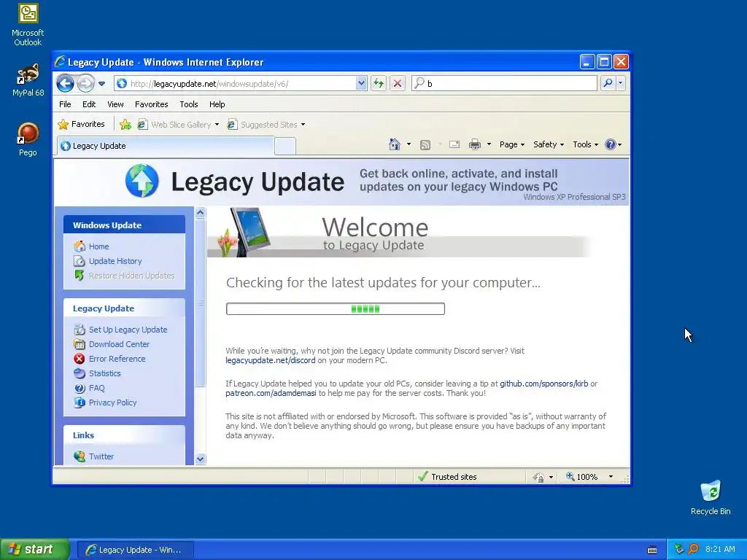Stop page loading with red X
This screenshot has height=560, width=747.
click(x=398, y=83)
